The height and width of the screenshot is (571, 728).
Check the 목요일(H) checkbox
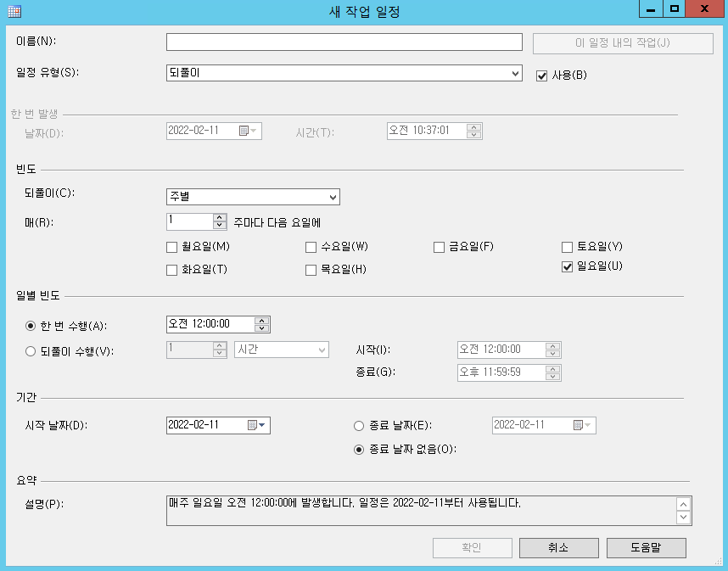[311, 270]
